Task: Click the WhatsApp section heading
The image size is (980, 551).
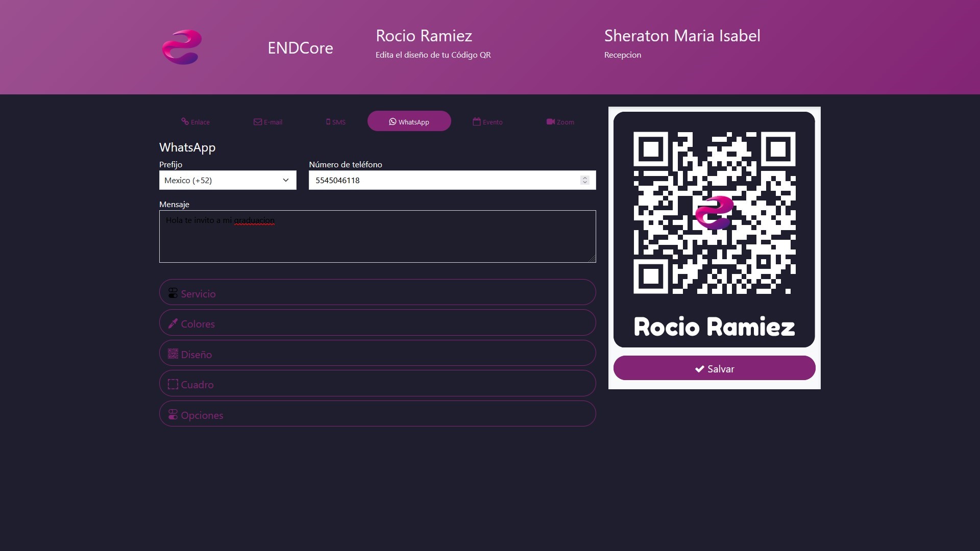Action: 187,147
